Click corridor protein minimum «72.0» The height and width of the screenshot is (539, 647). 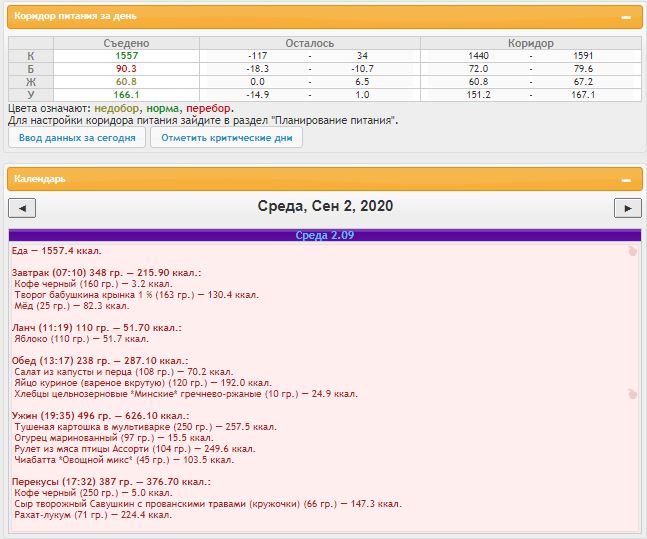click(478, 69)
